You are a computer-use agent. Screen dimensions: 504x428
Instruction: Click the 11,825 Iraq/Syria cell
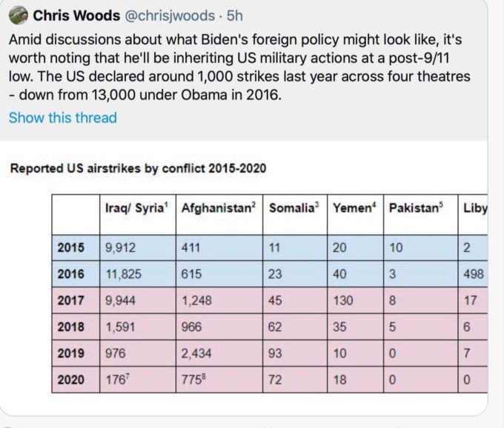(123, 274)
